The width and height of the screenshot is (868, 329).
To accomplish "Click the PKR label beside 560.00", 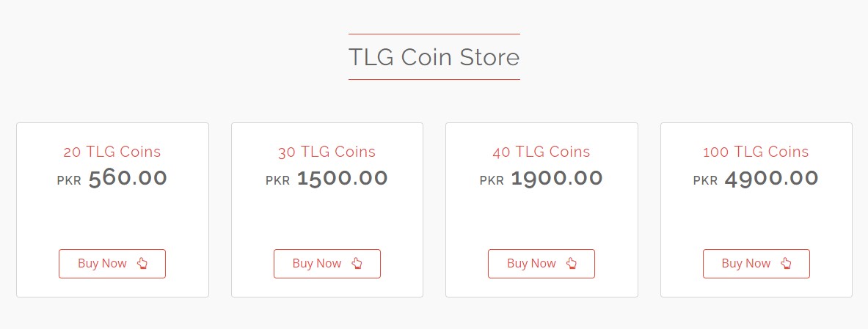I will click(69, 181).
